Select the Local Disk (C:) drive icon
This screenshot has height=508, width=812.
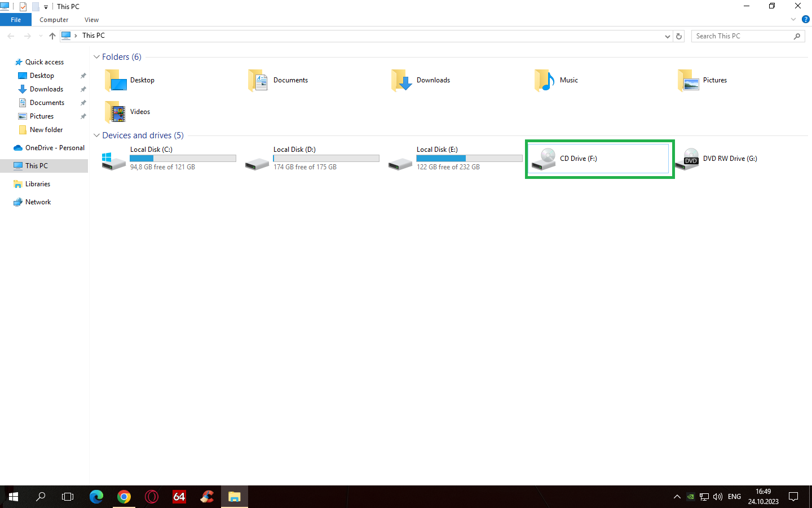point(114,160)
